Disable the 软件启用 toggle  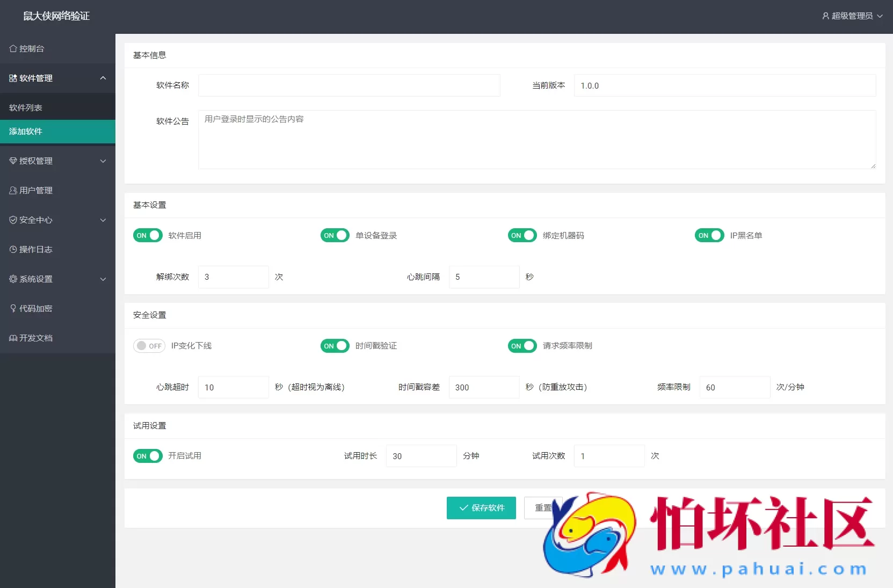(148, 235)
